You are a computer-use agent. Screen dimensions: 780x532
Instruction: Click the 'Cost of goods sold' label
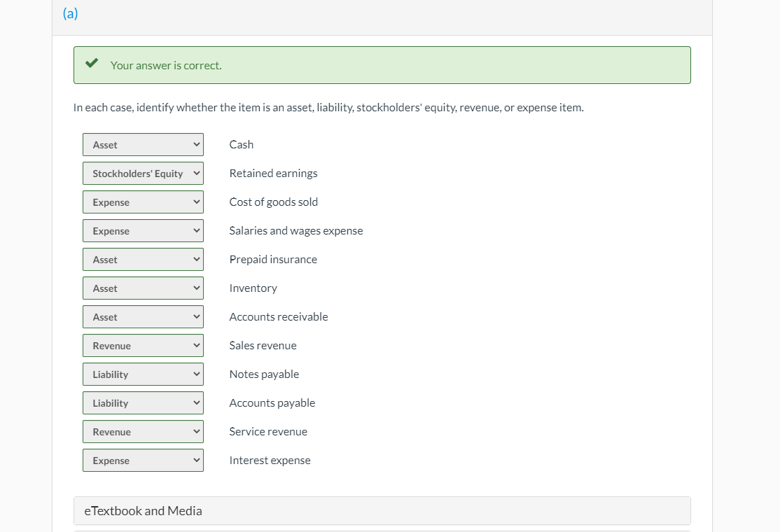point(273,202)
